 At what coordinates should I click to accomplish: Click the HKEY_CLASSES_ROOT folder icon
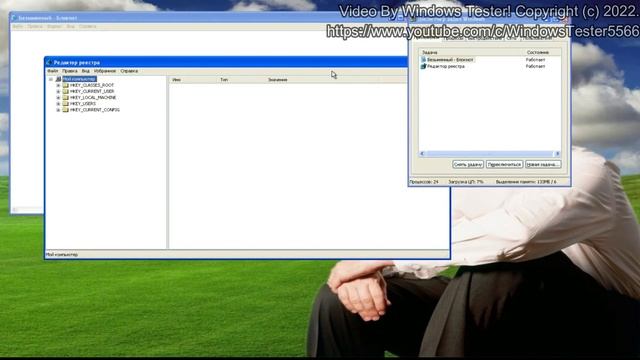(x=65, y=85)
